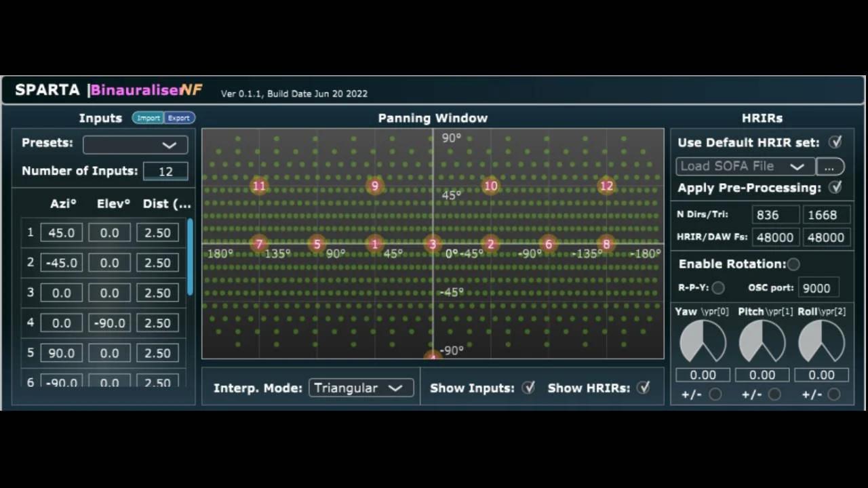Edit the OSC port field 9000

[x=818, y=288]
